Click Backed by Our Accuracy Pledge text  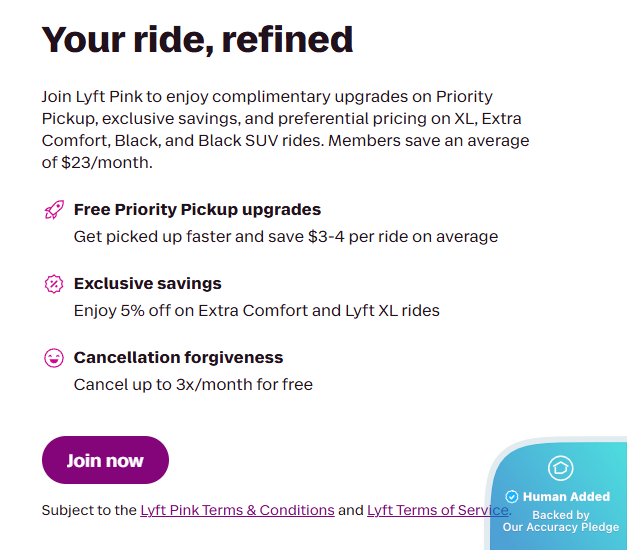pos(561,521)
